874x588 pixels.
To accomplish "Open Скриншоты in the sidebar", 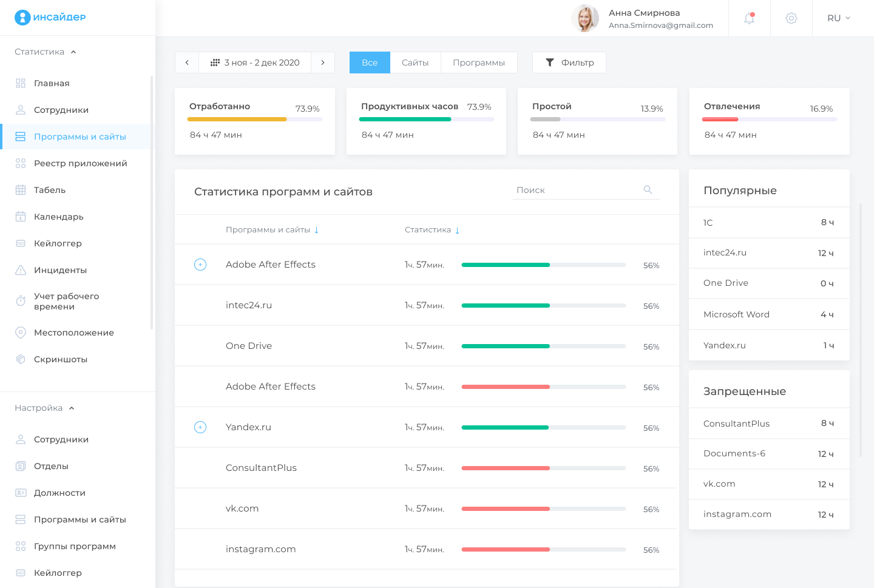I will [x=61, y=359].
